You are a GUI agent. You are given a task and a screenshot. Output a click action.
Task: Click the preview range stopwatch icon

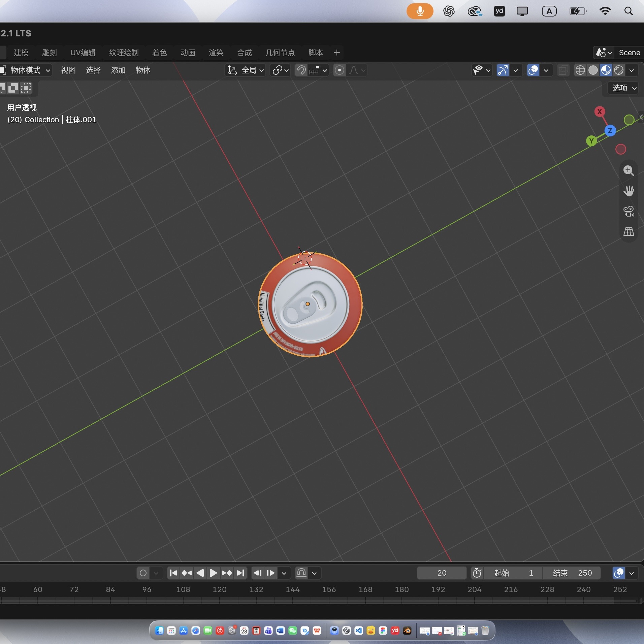click(477, 573)
